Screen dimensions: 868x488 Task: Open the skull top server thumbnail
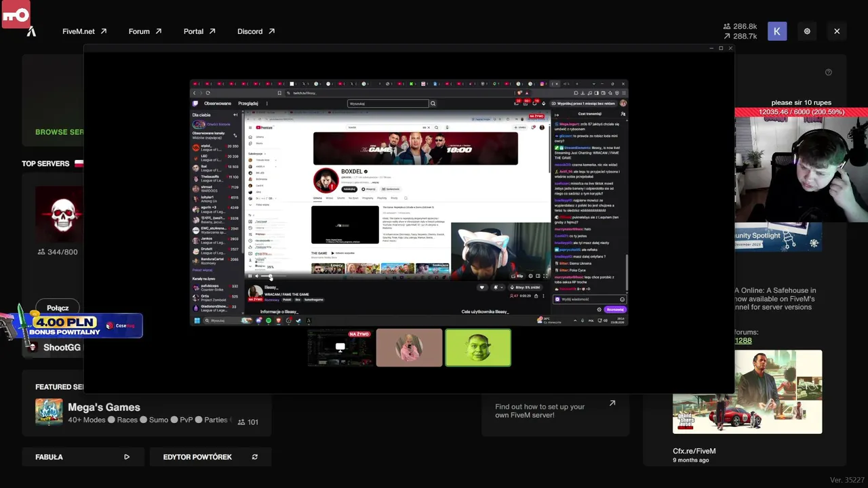(62, 214)
